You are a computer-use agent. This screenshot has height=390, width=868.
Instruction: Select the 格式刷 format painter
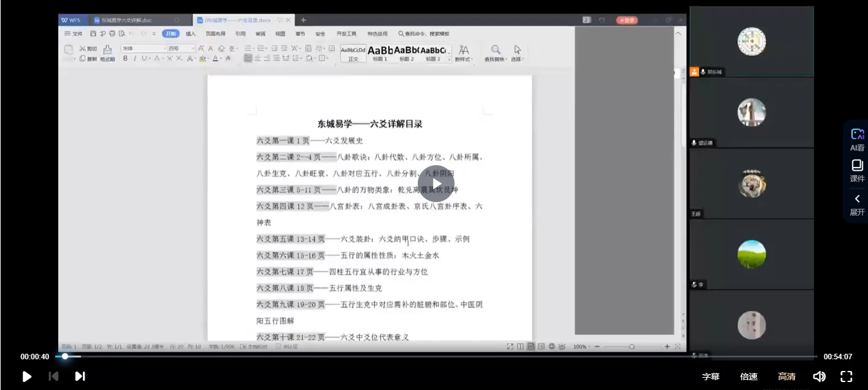(107, 53)
